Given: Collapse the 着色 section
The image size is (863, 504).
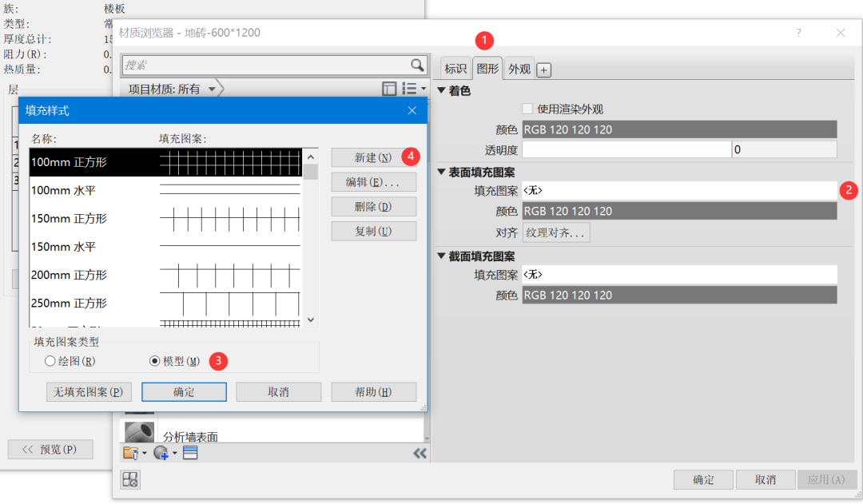Looking at the screenshot, I should pos(441,90).
